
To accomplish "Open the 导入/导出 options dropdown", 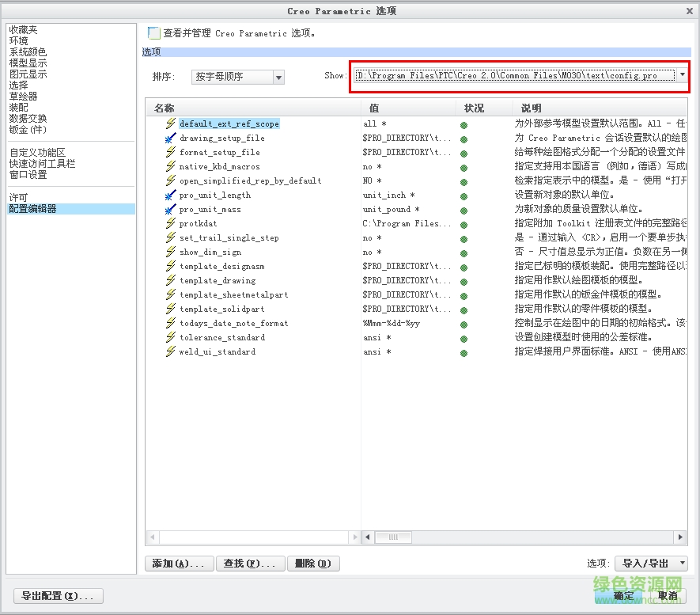I will point(651,563).
